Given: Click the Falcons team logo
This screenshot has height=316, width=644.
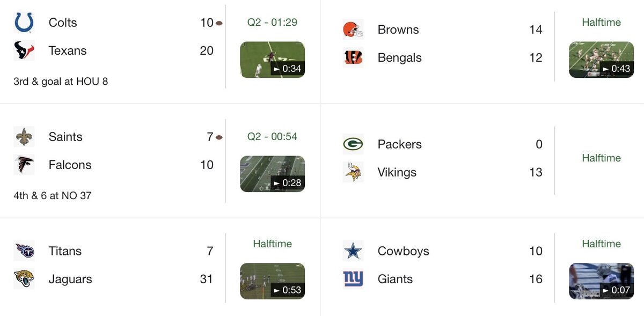Looking at the screenshot, I should 24,165.
